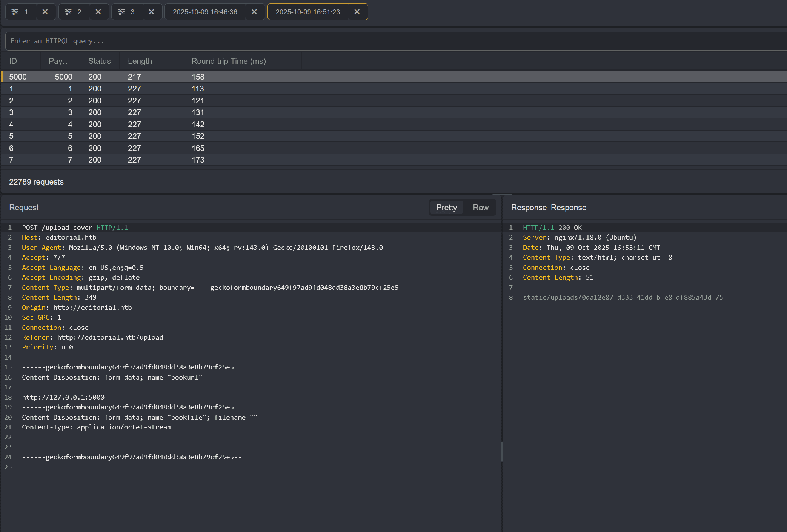
Task: Click the sliders icon on tab 3
Action: click(x=121, y=12)
